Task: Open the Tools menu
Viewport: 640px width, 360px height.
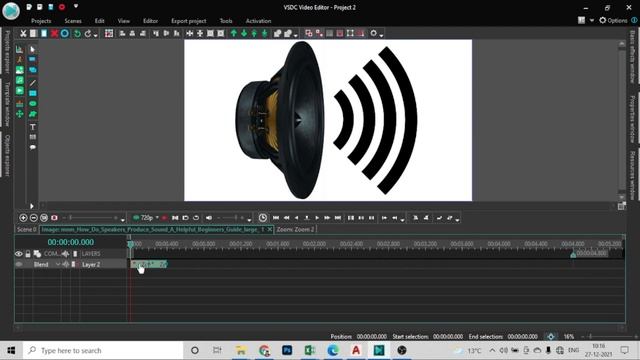Action: click(x=226, y=21)
